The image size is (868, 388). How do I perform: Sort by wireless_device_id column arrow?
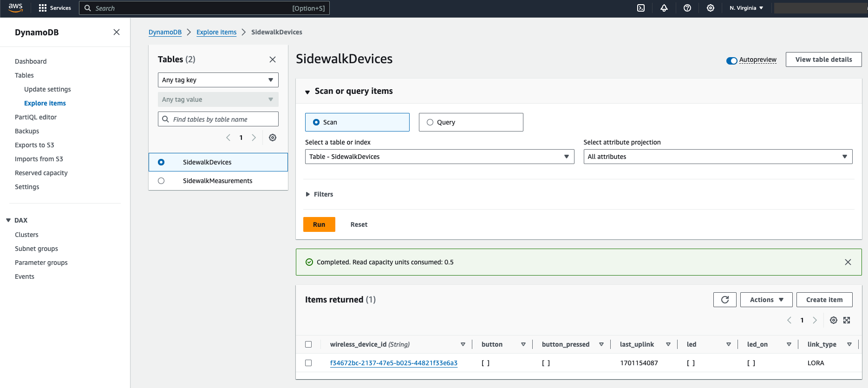pos(463,344)
